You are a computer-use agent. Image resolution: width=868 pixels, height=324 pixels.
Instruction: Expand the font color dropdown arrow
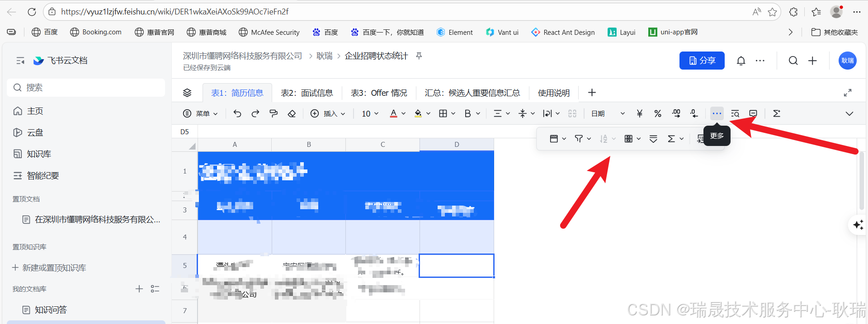pyautogui.click(x=403, y=113)
